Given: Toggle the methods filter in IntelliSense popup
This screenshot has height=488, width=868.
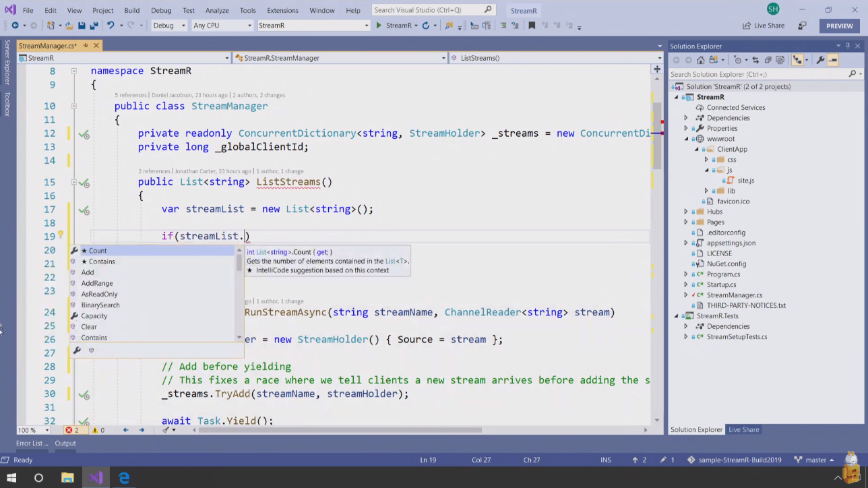Looking at the screenshot, I should click(92, 350).
